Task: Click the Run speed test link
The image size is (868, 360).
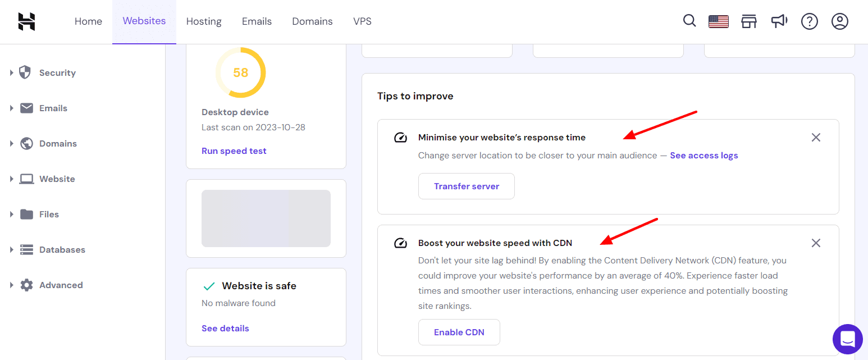Action: [234, 151]
